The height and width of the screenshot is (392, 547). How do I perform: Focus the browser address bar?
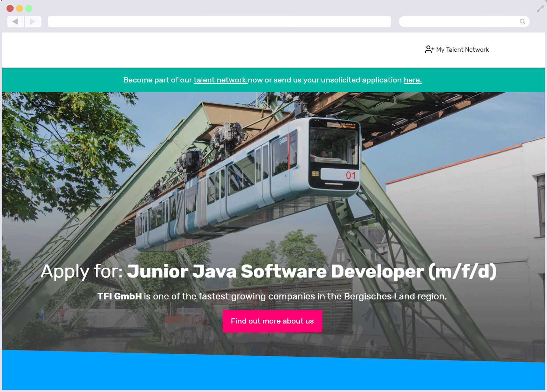click(x=219, y=22)
